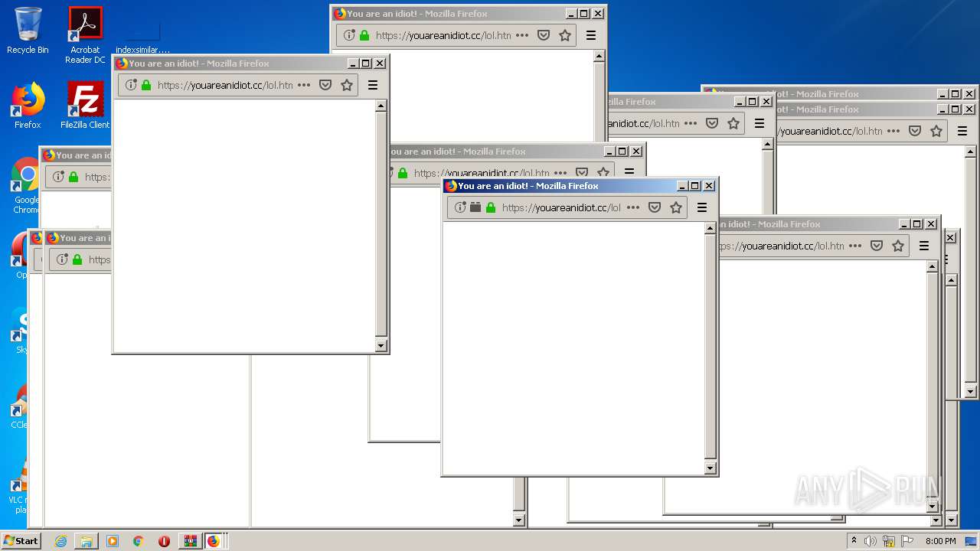
Task: Click the Firefox taskbar button
Action: (214, 541)
